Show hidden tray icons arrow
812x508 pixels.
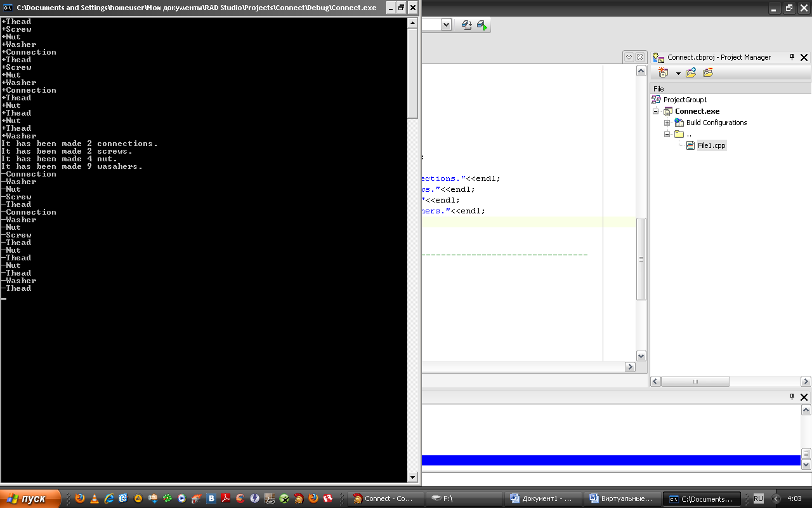point(776,498)
